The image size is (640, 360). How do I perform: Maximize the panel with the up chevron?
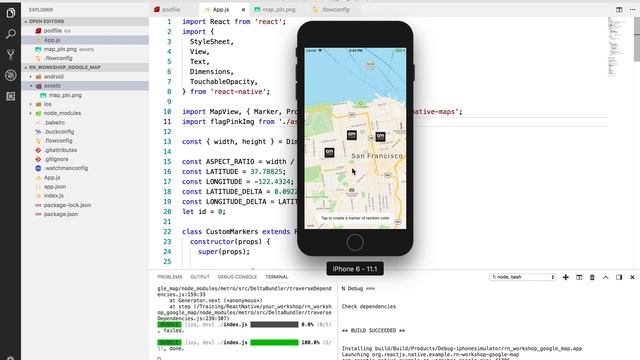(x=605, y=277)
